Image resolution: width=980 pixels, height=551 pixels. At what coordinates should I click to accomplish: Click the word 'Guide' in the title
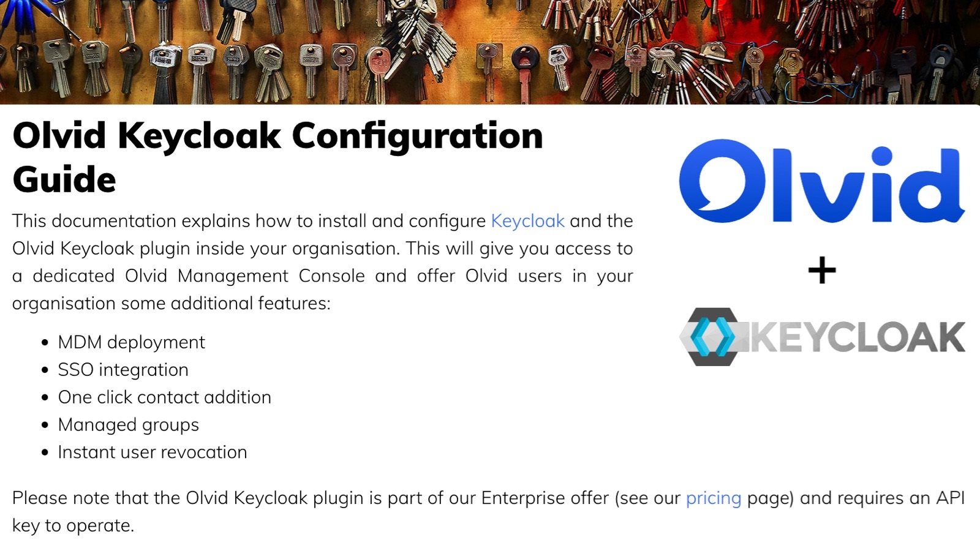click(64, 180)
